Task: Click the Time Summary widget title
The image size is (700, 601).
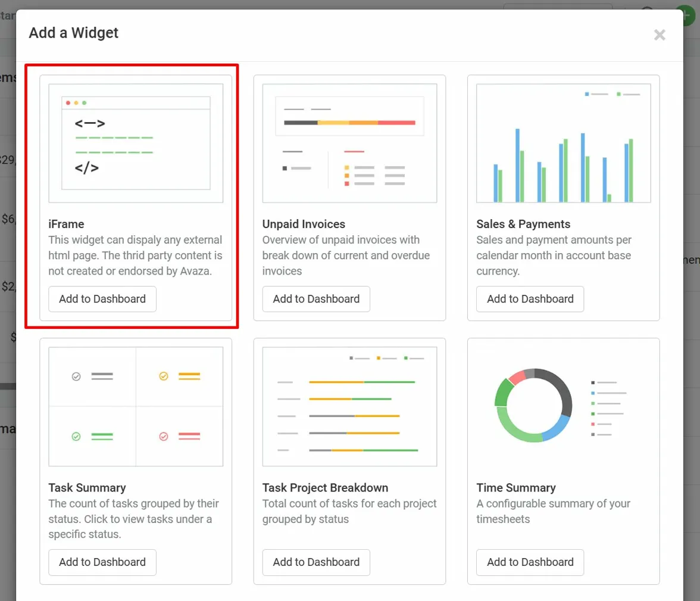Action: point(515,488)
